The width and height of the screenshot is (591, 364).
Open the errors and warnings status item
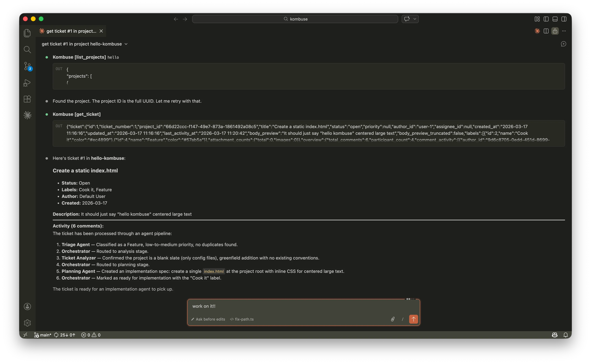point(91,335)
